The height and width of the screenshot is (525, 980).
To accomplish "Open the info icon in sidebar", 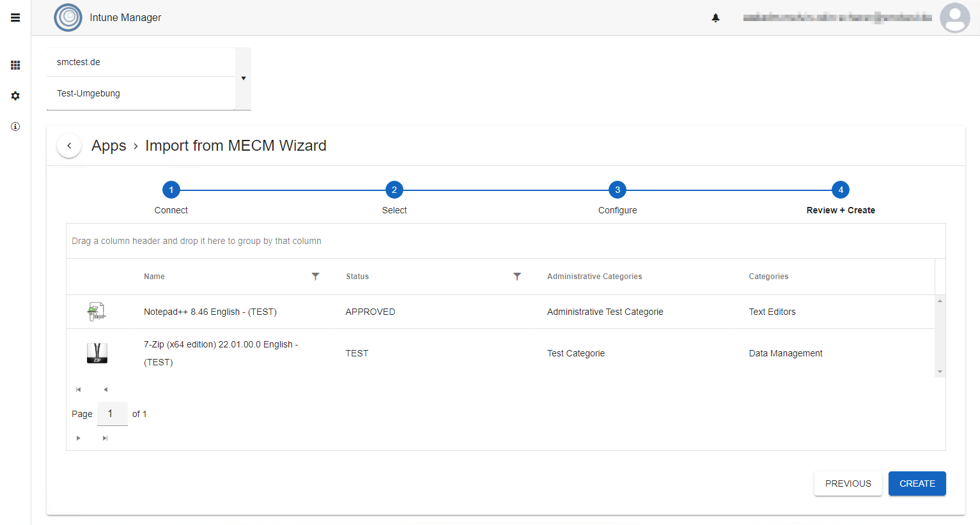I will (15, 126).
